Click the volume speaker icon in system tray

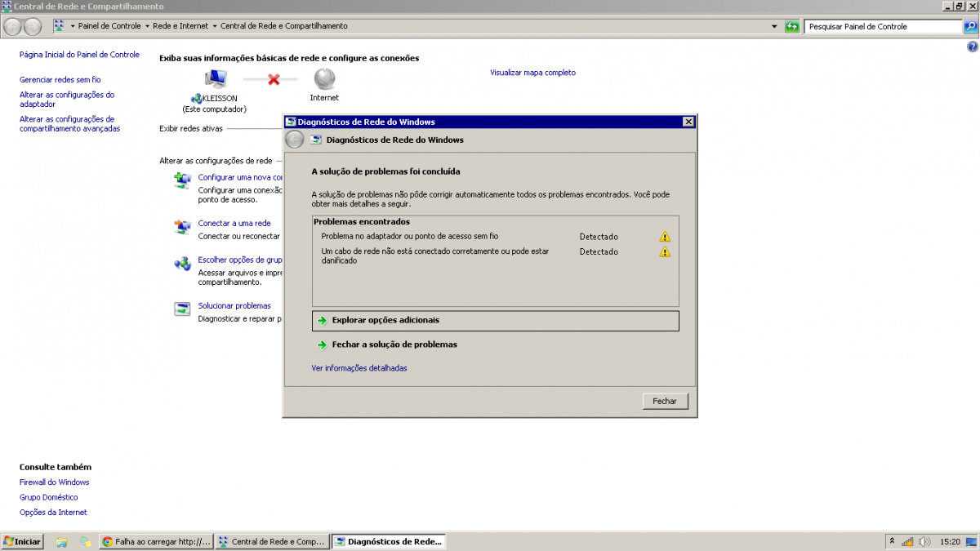[924, 541]
